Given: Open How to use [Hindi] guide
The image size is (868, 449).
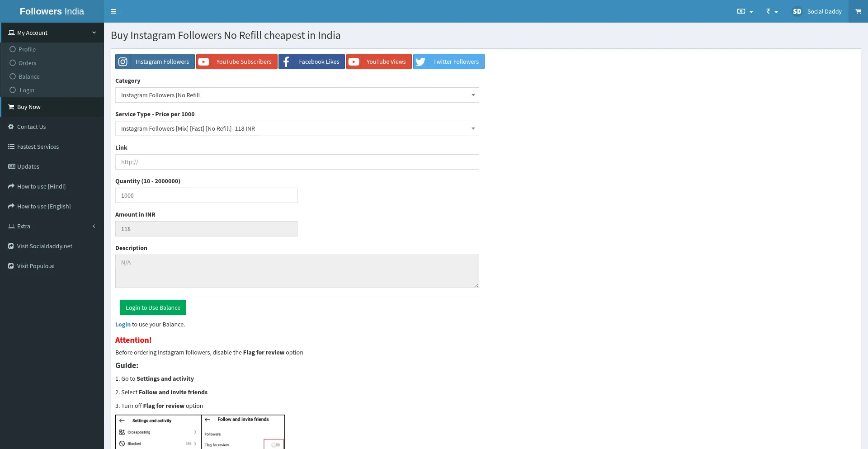Looking at the screenshot, I should (52, 186).
